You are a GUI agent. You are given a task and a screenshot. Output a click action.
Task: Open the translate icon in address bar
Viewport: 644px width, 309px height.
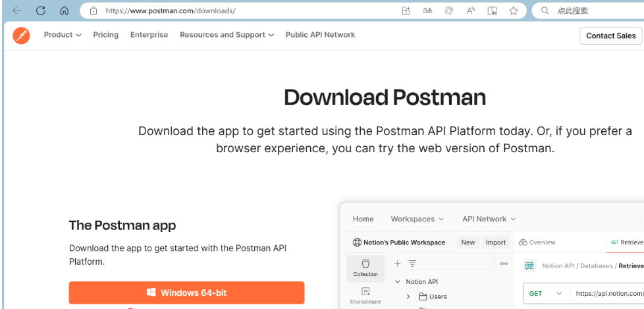(427, 11)
